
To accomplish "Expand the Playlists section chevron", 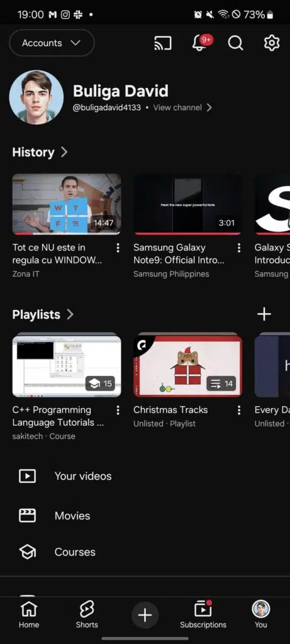I will [70, 314].
